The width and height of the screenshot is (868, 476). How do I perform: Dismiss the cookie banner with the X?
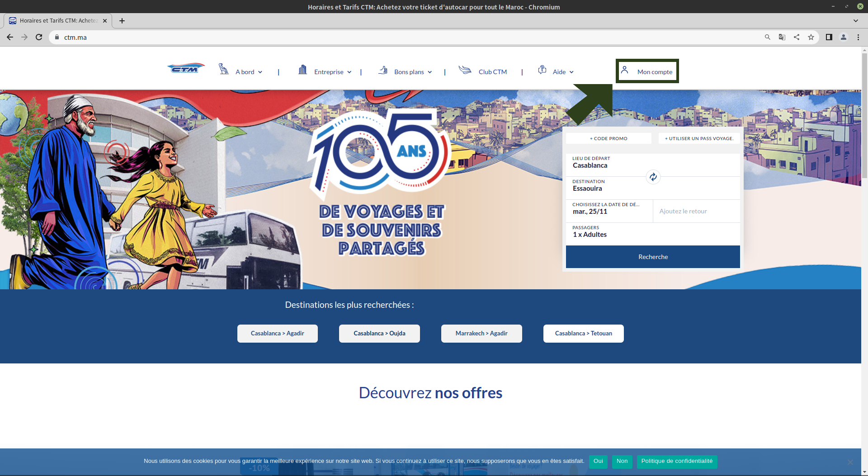850,462
